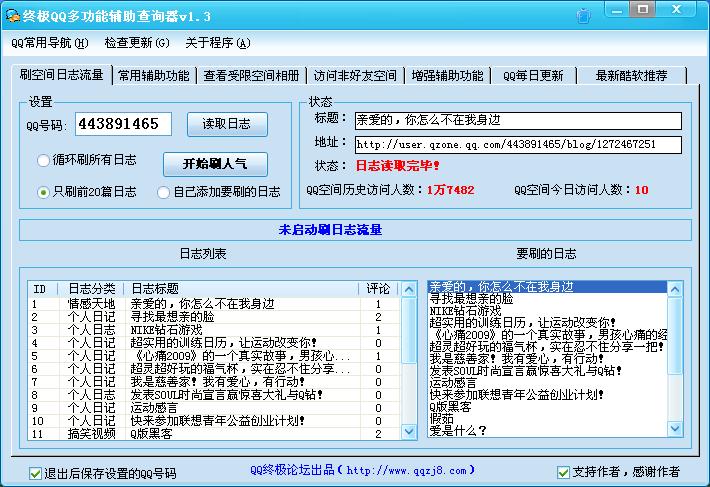Select highlighted 亲爱的，你怎么不在我身边 in 要刷的日志
Screen dimensions: 710x487
[x=547, y=287]
